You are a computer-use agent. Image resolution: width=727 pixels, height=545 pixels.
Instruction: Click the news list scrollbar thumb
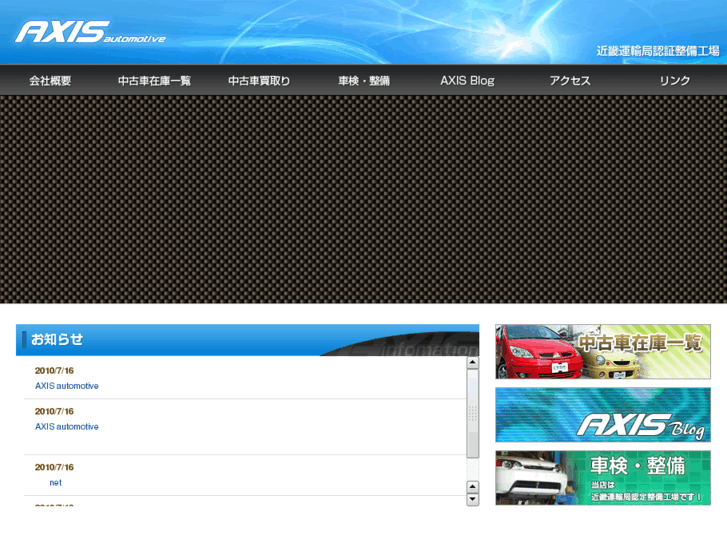tap(472, 414)
